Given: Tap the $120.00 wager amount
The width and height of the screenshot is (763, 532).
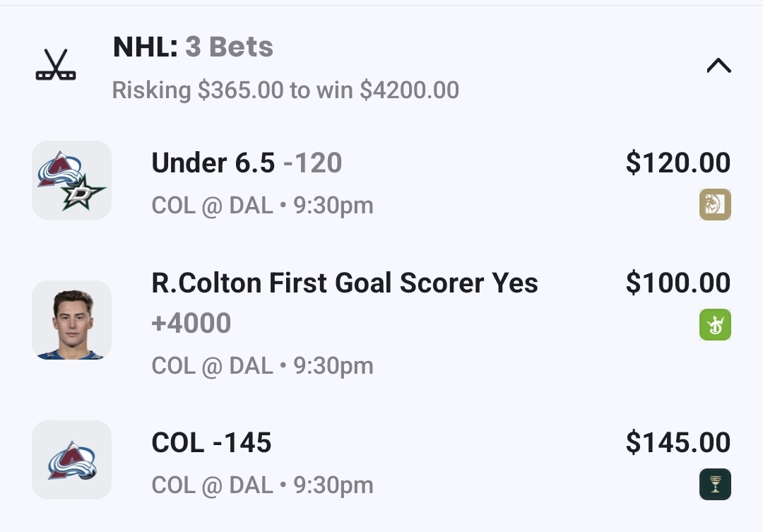Looking at the screenshot, I should (x=678, y=163).
